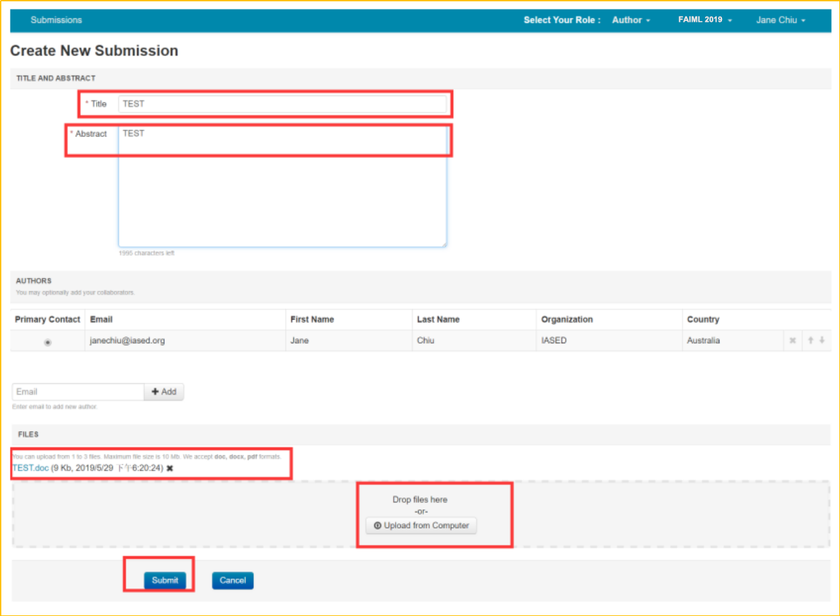Delete the uploaded TEST.doc file
Screen dimensions: 840x616
169,468
